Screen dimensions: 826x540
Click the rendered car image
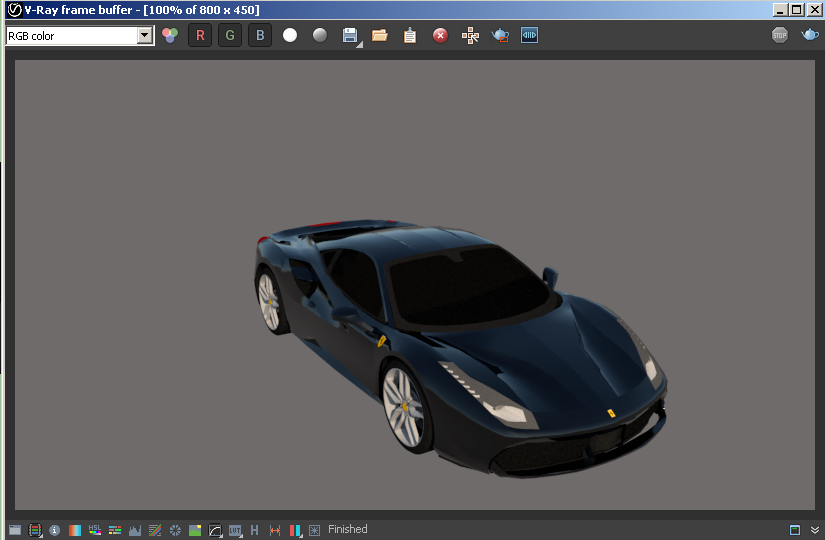point(461,348)
